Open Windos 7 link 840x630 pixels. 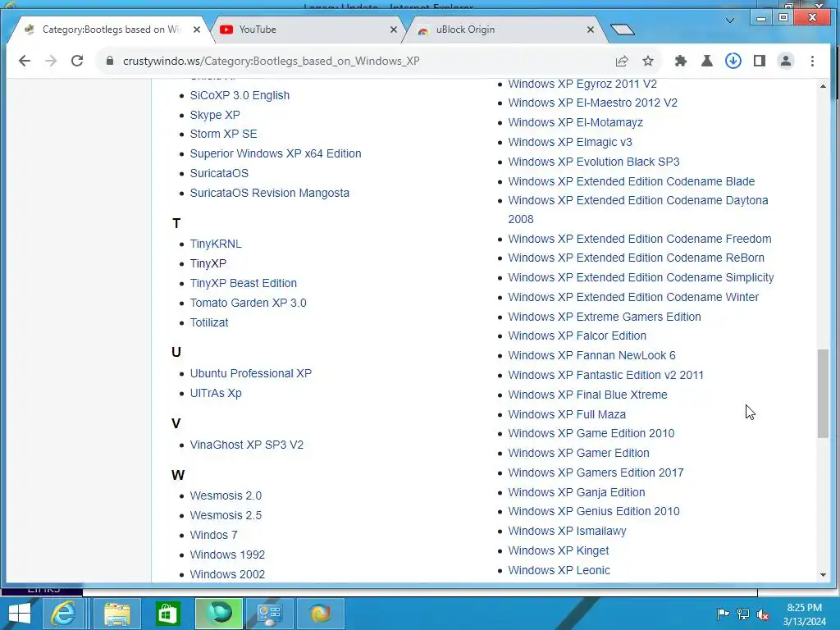tap(213, 535)
